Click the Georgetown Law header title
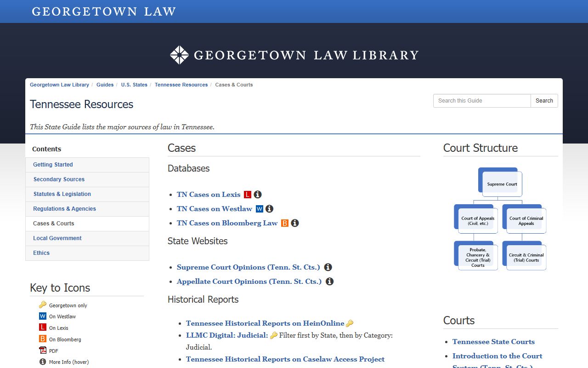588x368 pixels. pyautogui.click(x=104, y=11)
